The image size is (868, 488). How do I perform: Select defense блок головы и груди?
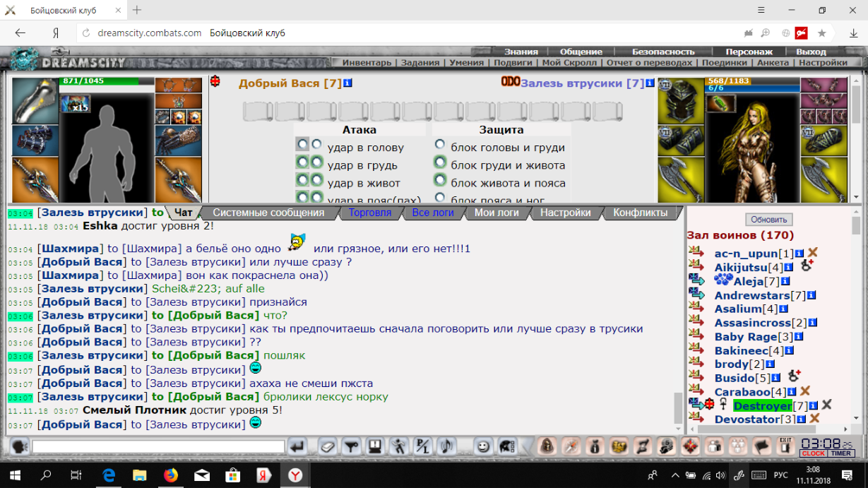tap(440, 144)
